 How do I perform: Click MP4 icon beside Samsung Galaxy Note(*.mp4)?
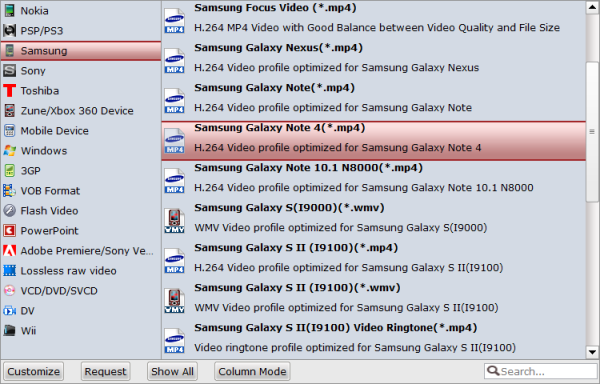pyautogui.click(x=174, y=101)
